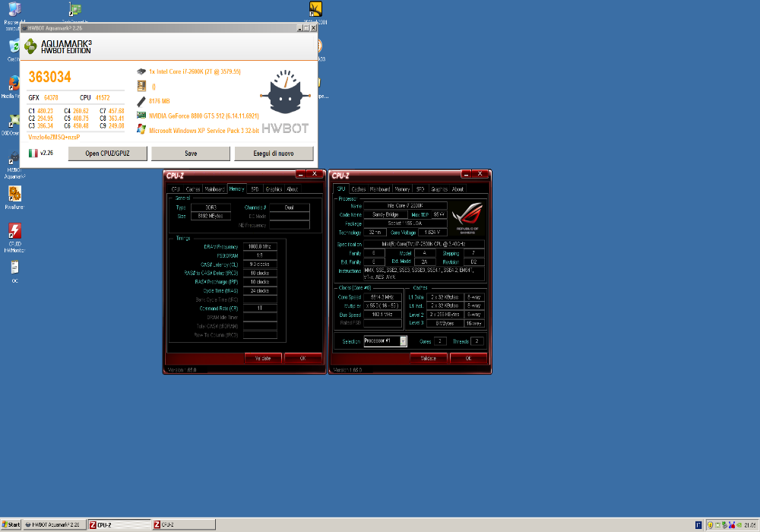
Task: Click the RAM stick icon beside 8176 MB
Action: [141, 101]
